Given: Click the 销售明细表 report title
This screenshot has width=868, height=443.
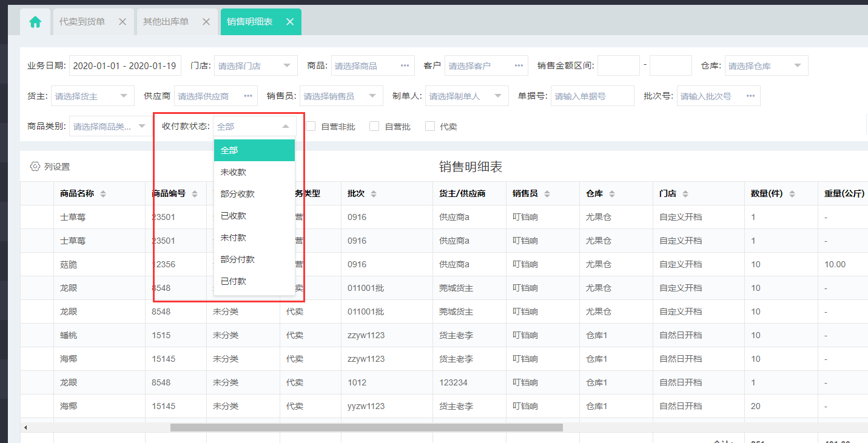Looking at the screenshot, I should (471, 167).
